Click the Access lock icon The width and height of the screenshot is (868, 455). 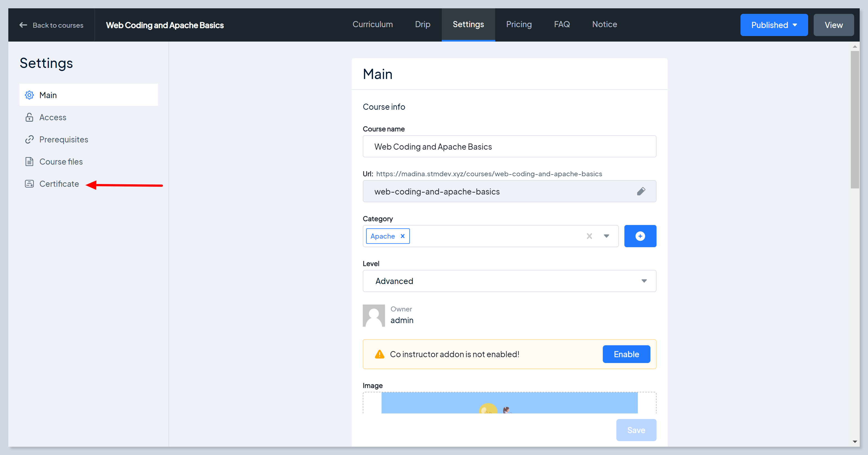pyautogui.click(x=29, y=117)
